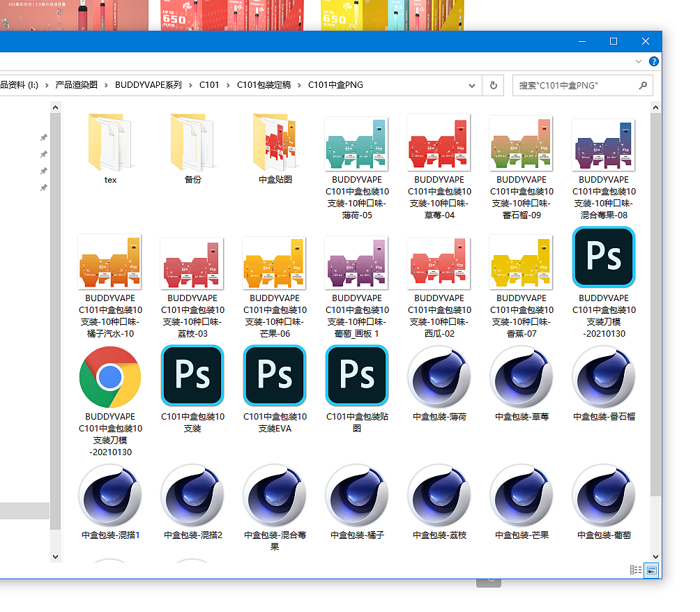Click the Cinema 4D file 中盒包装-葡萄

(x=604, y=496)
